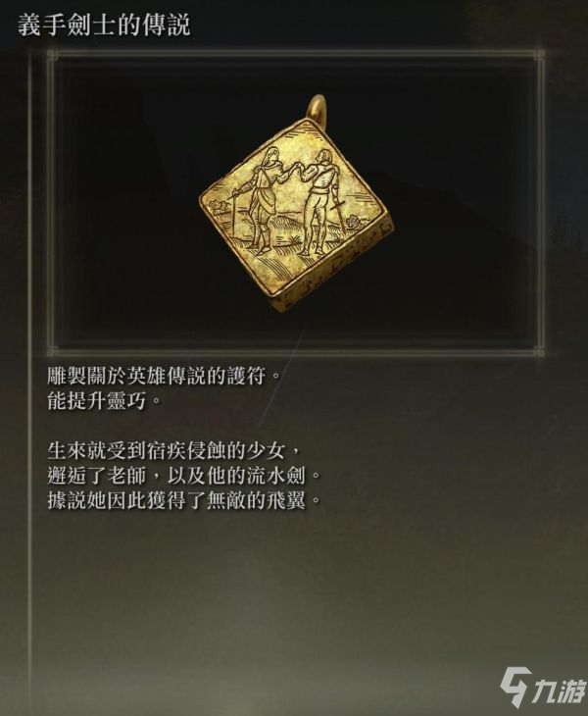Select the lore line mentioning 流水劍
Screen dimensions: 588x716
[x=184, y=477]
